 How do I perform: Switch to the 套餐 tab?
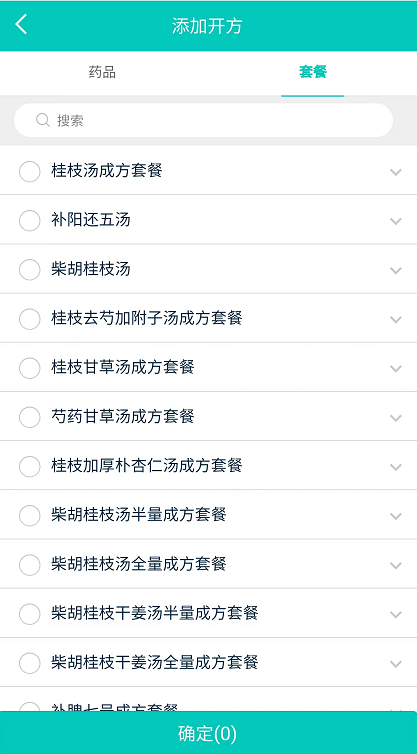(x=313, y=73)
